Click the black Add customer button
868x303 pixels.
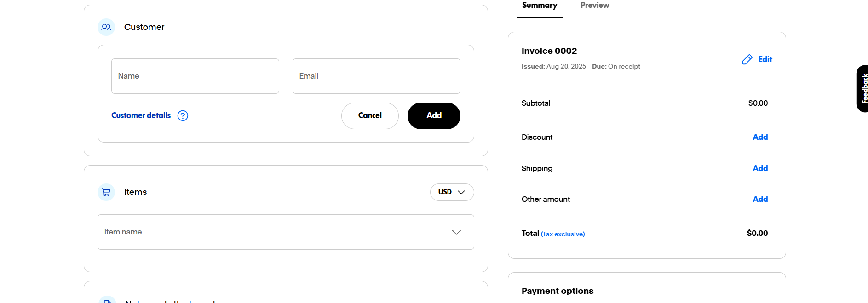pyautogui.click(x=434, y=116)
